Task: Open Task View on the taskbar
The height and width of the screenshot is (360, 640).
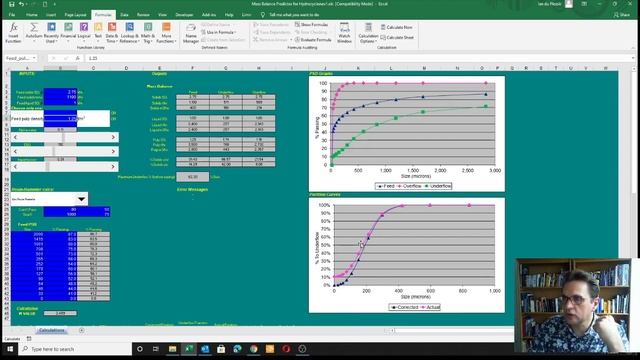Action: (156, 349)
